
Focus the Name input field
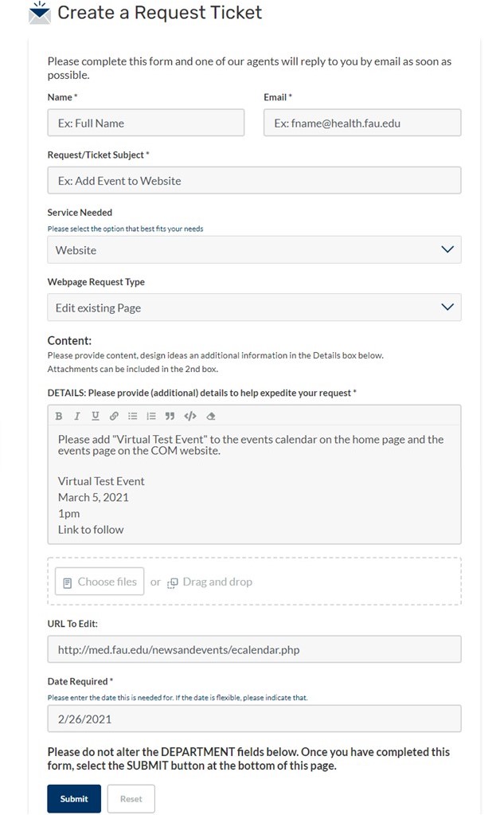pyautogui.click(x=146, y=123)
